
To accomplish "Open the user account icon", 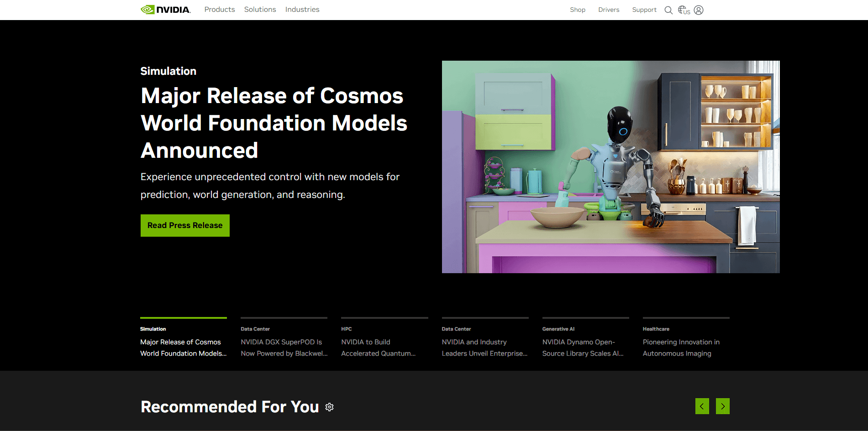I will (x=699, y=10).
